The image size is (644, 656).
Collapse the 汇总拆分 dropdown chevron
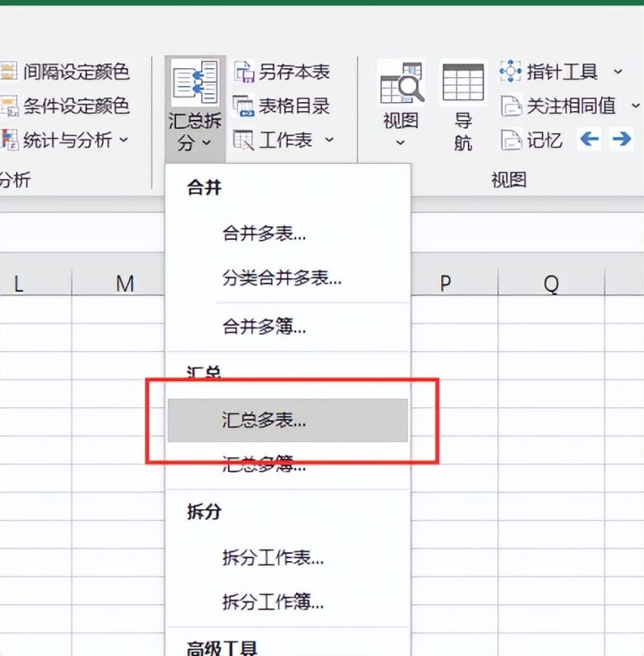click(207, 142)
